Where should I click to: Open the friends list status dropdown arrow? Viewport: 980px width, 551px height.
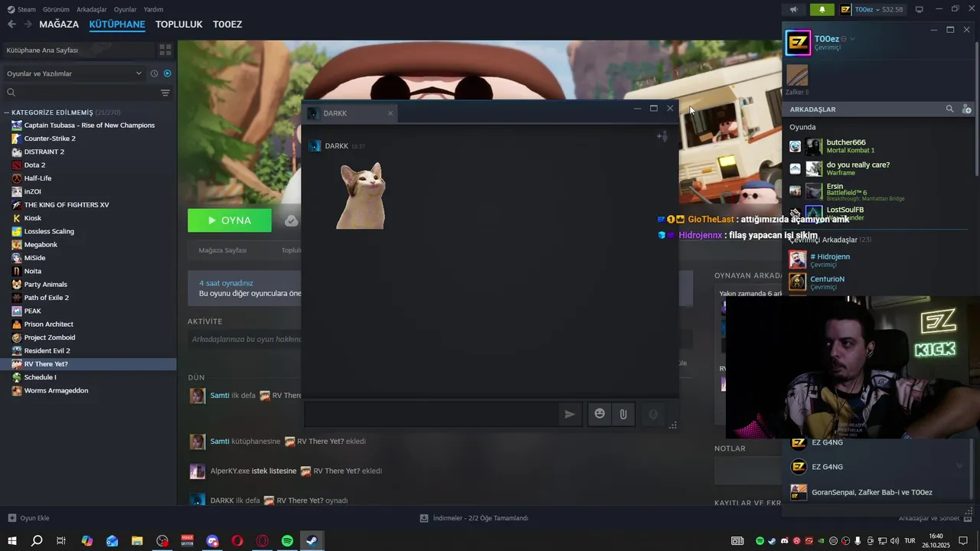point(852,39)
